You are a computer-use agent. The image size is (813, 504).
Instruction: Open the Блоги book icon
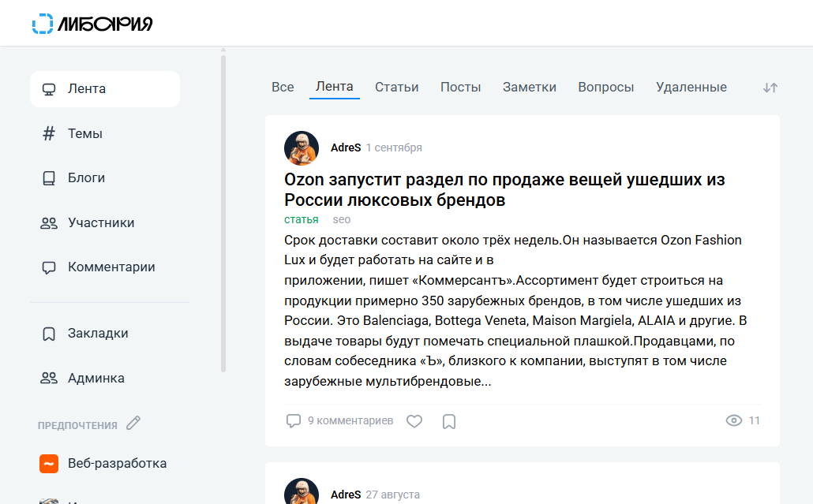tap(49, 178)
